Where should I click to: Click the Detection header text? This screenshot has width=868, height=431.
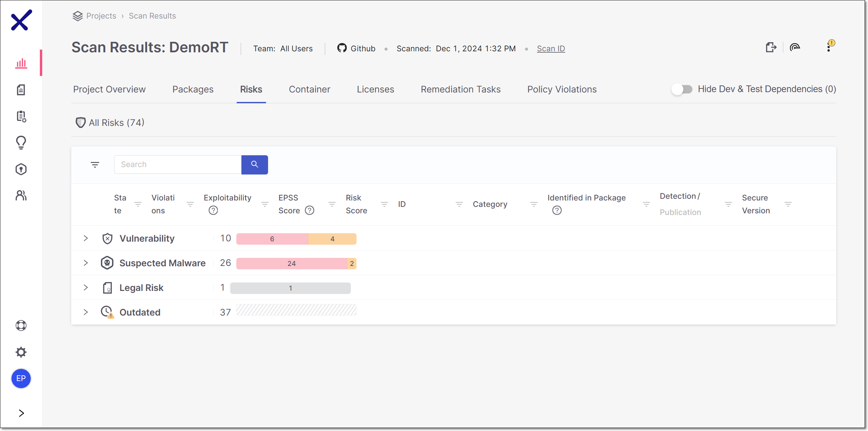click(678, 196)
